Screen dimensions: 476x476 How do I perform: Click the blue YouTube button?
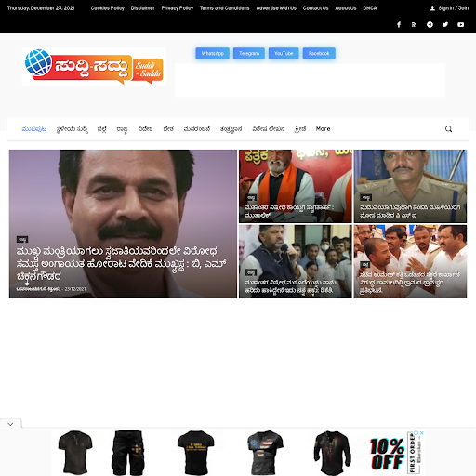click(x=284, y=53)
